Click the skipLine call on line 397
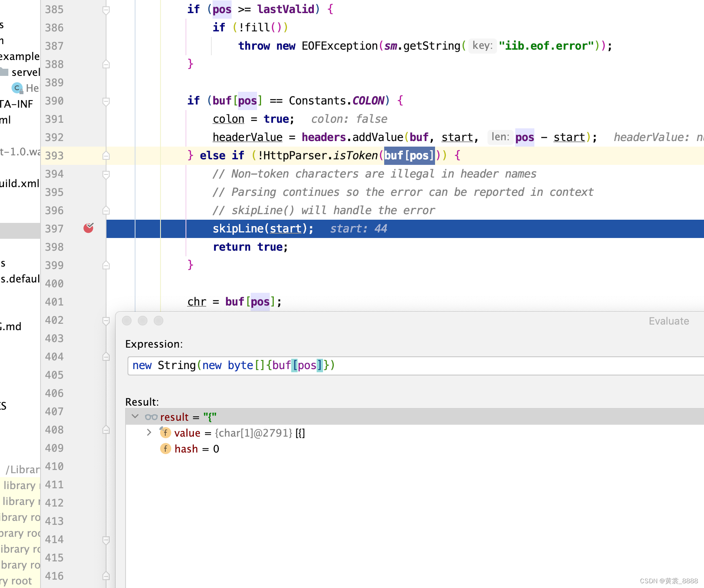This screenshot has width=704, height=588. [x=238, y=229]
